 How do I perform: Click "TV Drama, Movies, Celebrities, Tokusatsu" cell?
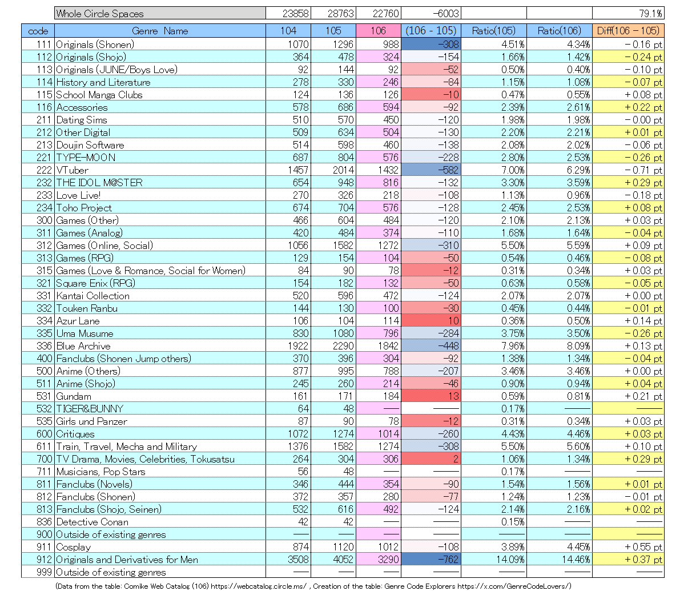pos(160,459)
